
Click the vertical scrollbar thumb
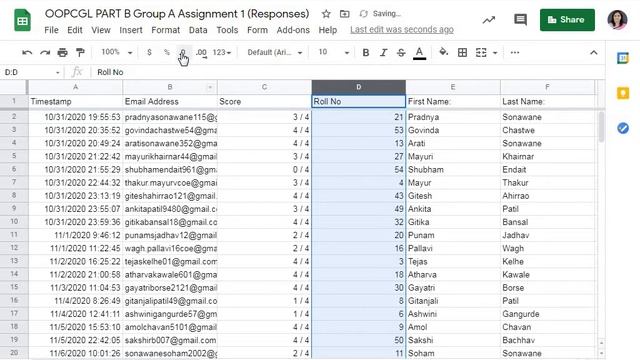click(x=601, y=127)
